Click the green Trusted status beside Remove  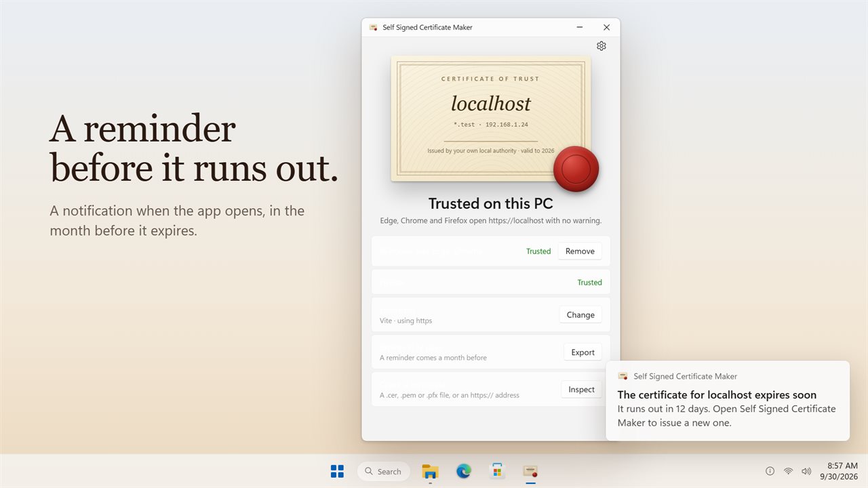click(538, 251)
